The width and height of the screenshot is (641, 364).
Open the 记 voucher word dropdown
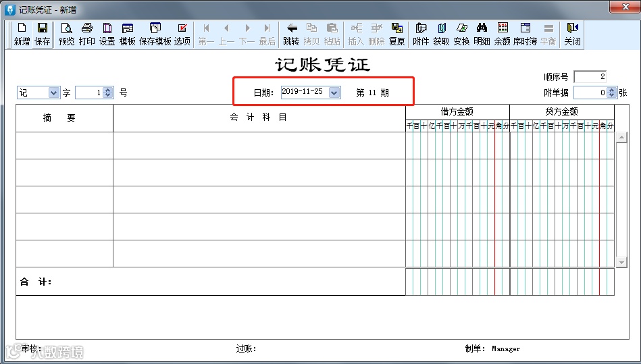(x=54, y=93)
